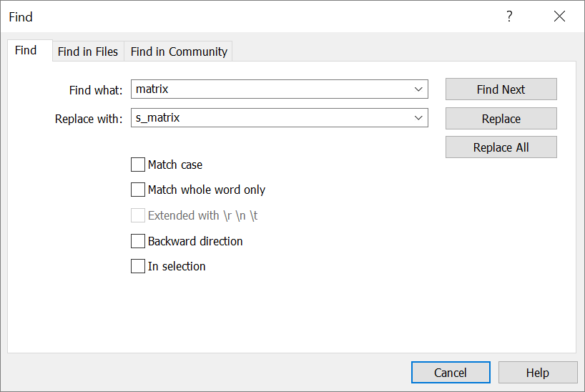
Task: Check the Backward direction option
Action: tap(138, 241)
